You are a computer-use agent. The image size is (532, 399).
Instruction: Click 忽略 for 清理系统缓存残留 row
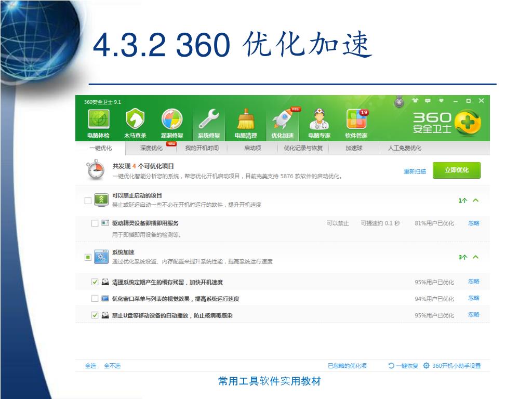click(474, 281)
